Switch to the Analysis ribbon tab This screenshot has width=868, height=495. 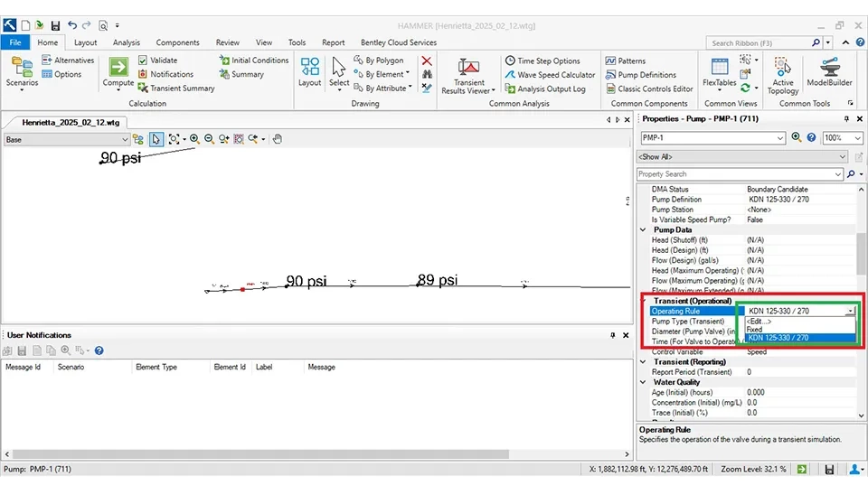[127, 42]
